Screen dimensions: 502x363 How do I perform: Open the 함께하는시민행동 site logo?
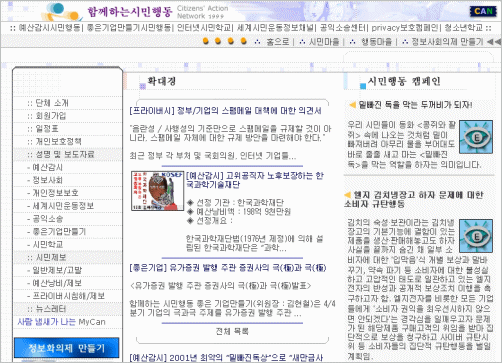point(130,12)
